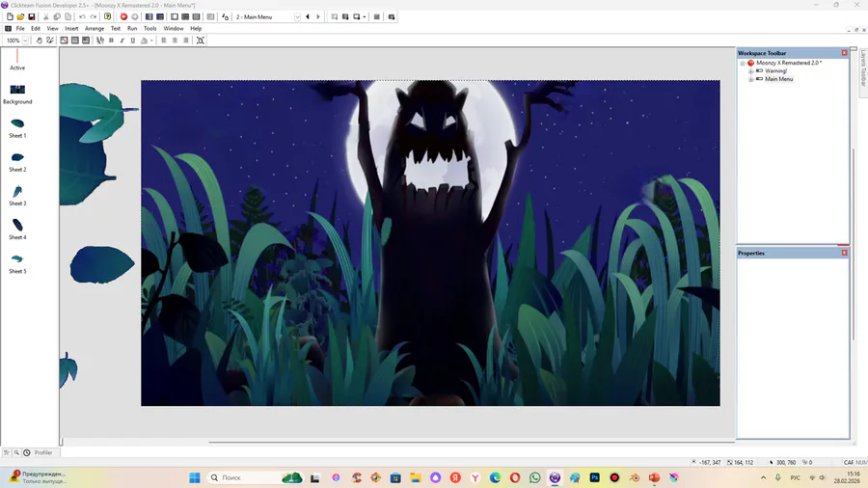Open the View menu
Image resolution: width=868 pixels, height=488 pixels.
pyautogui.click(x=53, y=28)
